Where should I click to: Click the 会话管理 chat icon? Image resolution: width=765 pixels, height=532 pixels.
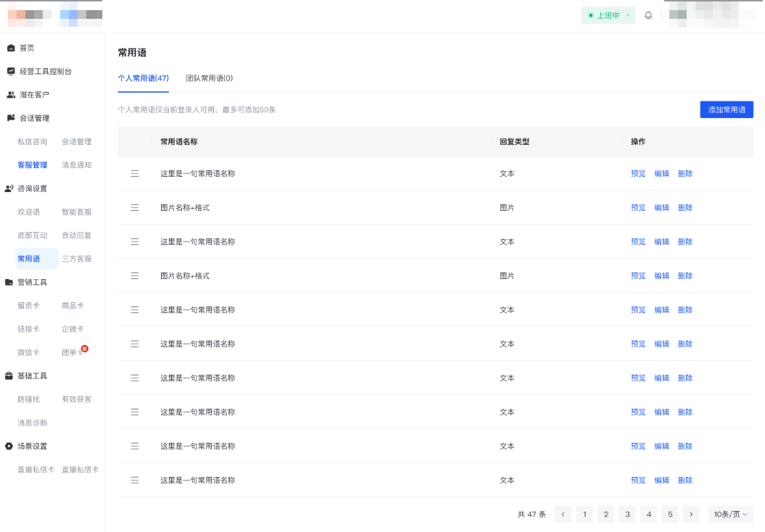10,118
